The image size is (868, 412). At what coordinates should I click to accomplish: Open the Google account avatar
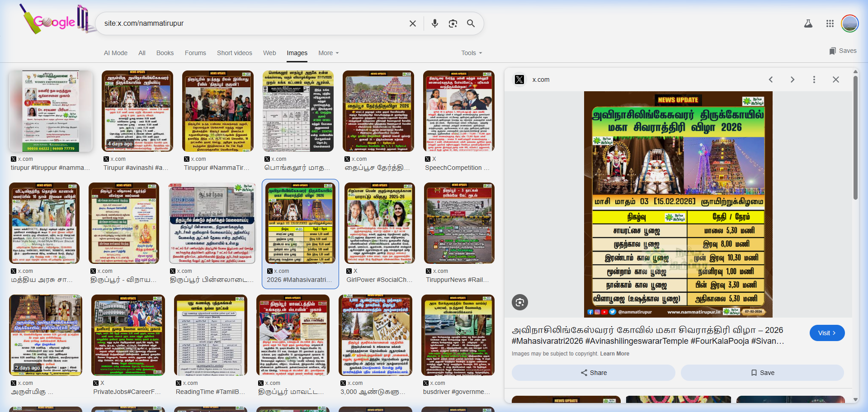pos(849,23)
